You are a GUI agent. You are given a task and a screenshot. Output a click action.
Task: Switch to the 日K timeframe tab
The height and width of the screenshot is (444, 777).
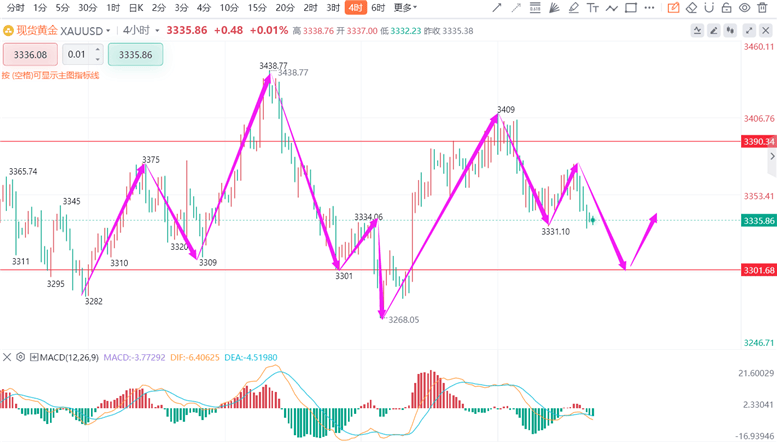(x=136, y=7)
